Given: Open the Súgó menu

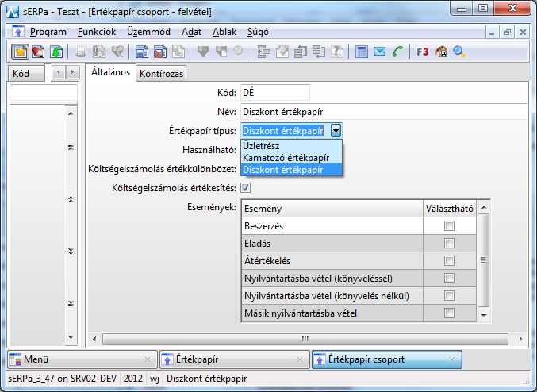Looking at the screenshot, I should pos(259,32).
